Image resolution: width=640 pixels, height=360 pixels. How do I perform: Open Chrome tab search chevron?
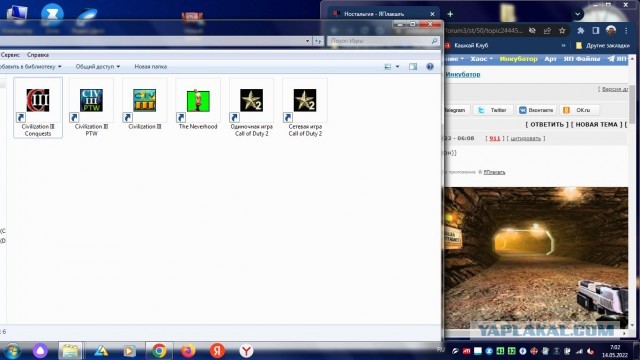pyautogui.click(x=577, y=14)
